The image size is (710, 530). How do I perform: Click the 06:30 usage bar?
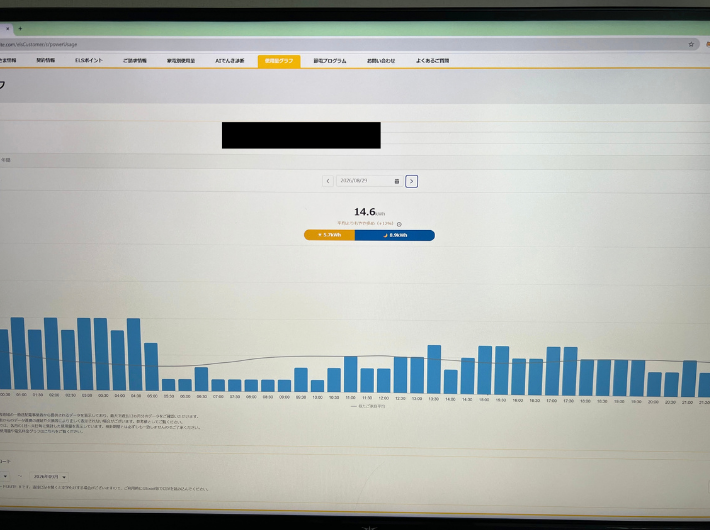coord(201,379)
